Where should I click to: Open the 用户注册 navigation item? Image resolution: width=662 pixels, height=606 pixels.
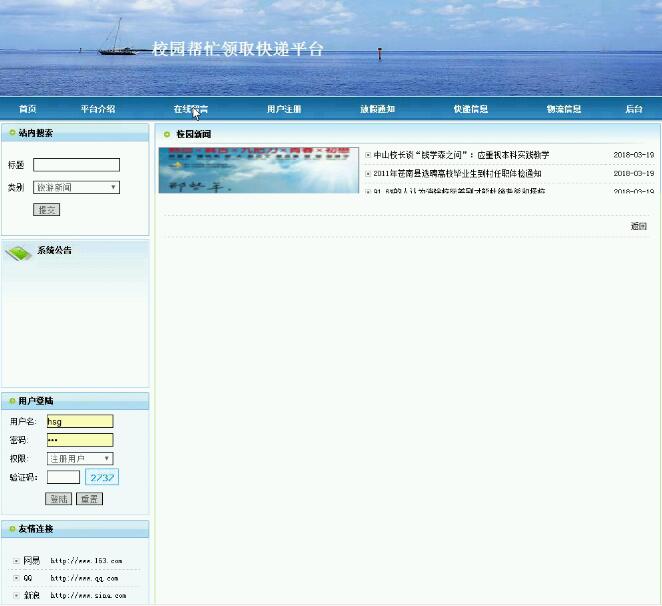coord(284,109)
